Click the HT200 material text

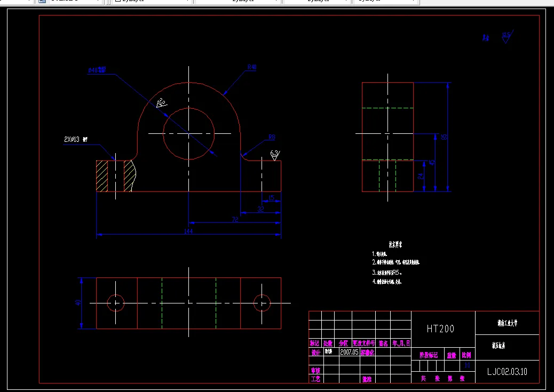(x=440, y=329)
